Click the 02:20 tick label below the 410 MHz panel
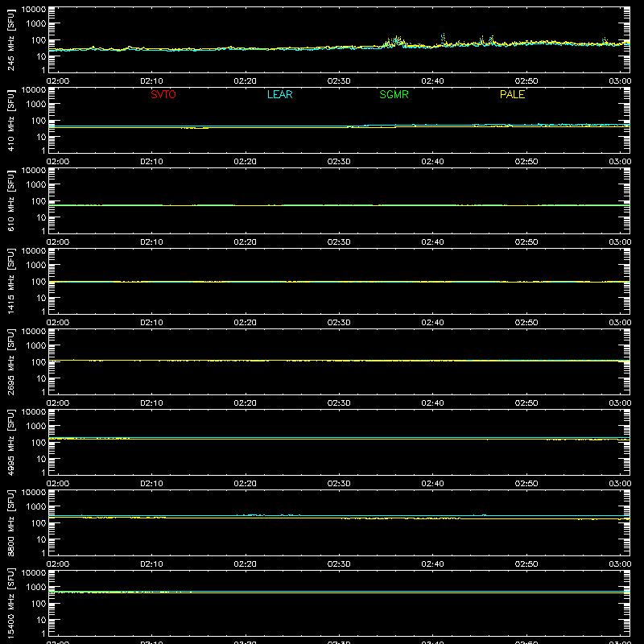Viewport: 644px width, 644px height. coord(246,162)
